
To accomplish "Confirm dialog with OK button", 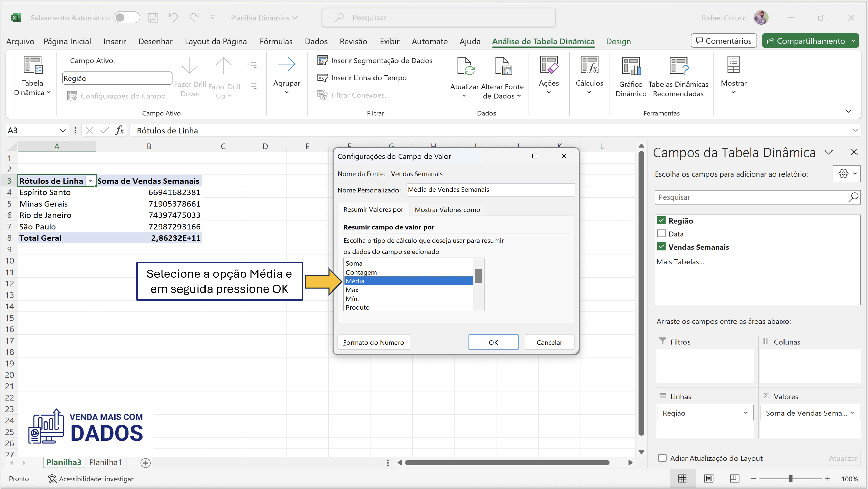I will pyautogui.click(x=493, y=342).
